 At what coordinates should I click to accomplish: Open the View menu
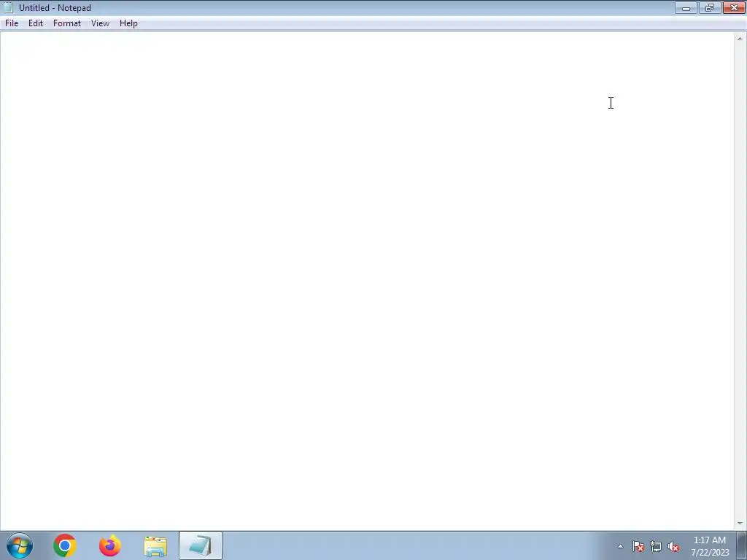pyautogui.click(x=100, y=23)
